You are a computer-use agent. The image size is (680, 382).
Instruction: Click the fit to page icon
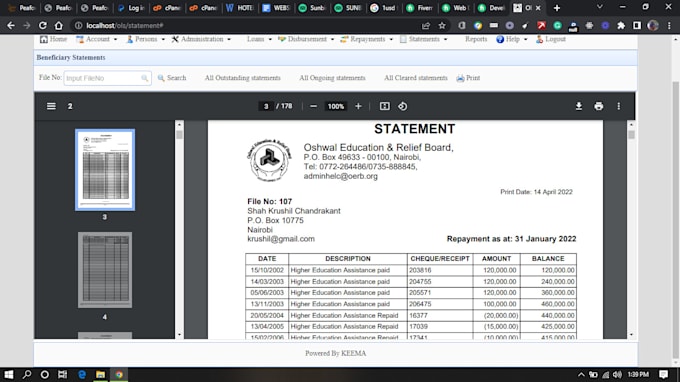pyautogui.click(x=385, y=106)
